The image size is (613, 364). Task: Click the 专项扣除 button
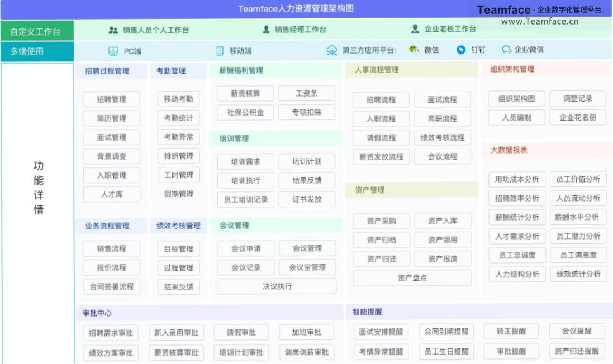point(306,112)
